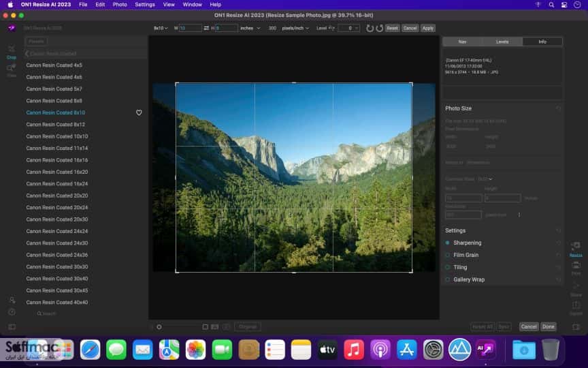Select Canon Resin Coated 16x20 preset
This screenshot has height=368, width=588.
pyautogui.click(x=57, y=172)
